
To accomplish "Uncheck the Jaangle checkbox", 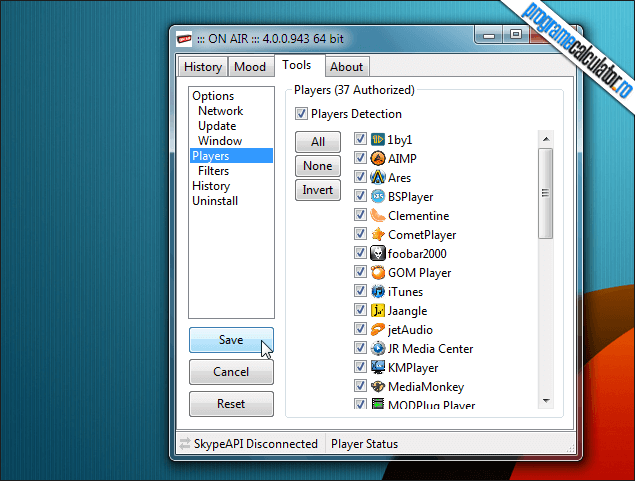I will [360, 310].
